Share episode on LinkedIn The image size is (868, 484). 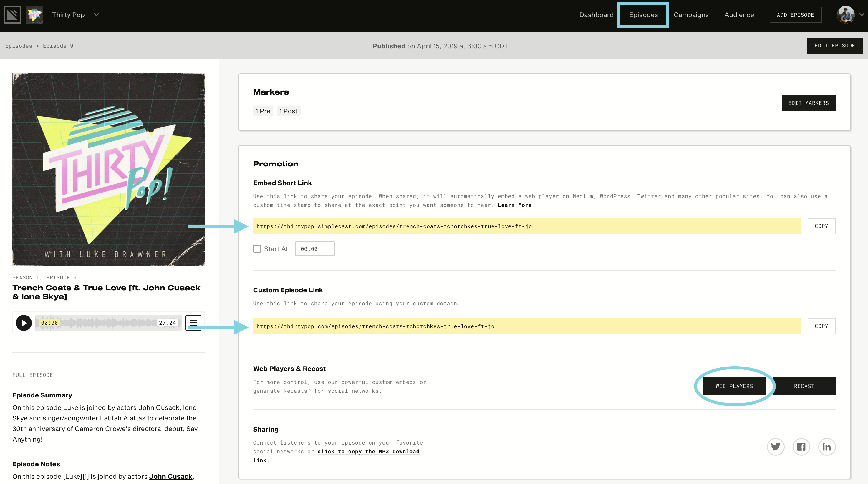pyautogui.click(x=827, y=447)
